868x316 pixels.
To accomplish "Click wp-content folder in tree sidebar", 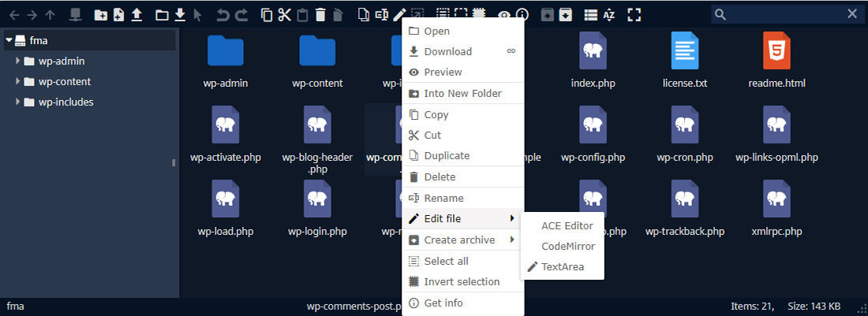I will 65,81.
